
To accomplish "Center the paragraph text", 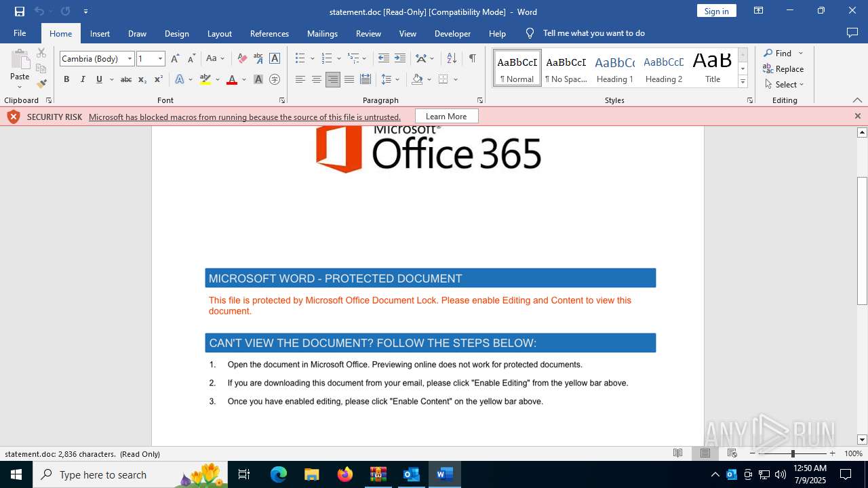I will (x=316, y=79).
